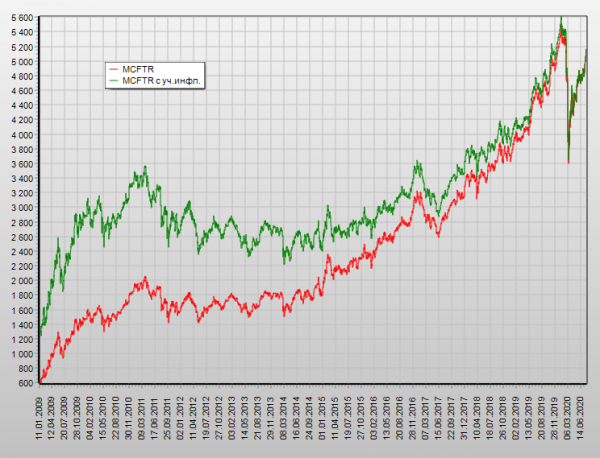The height and width of the screenshot is (458, 600).
Task: Click the green line's 2011 peak near 3 500
Action: point(145,168)
